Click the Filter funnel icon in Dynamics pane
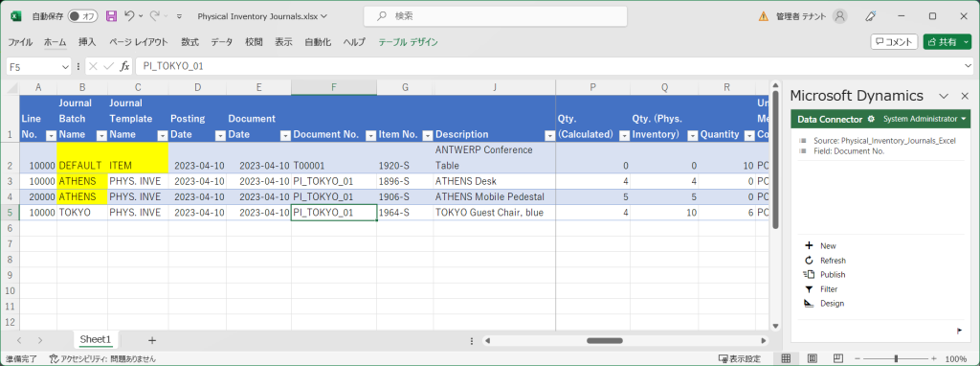 click(809, 289)
